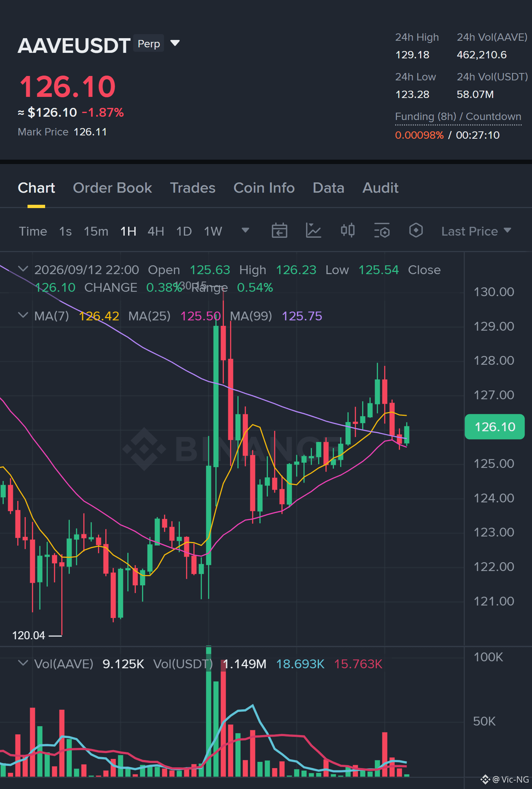This screenshot has height=789, width=532.
Task: Open the Last Price dropdown
Action: point(476,231)
